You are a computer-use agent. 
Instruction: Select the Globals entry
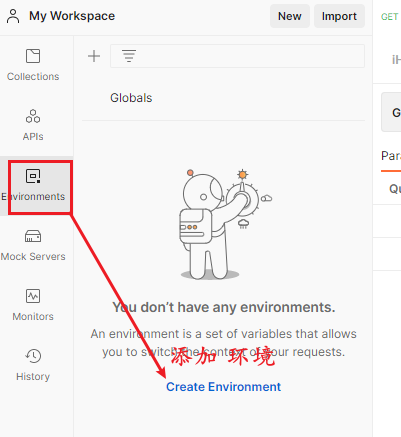point(131,98)
